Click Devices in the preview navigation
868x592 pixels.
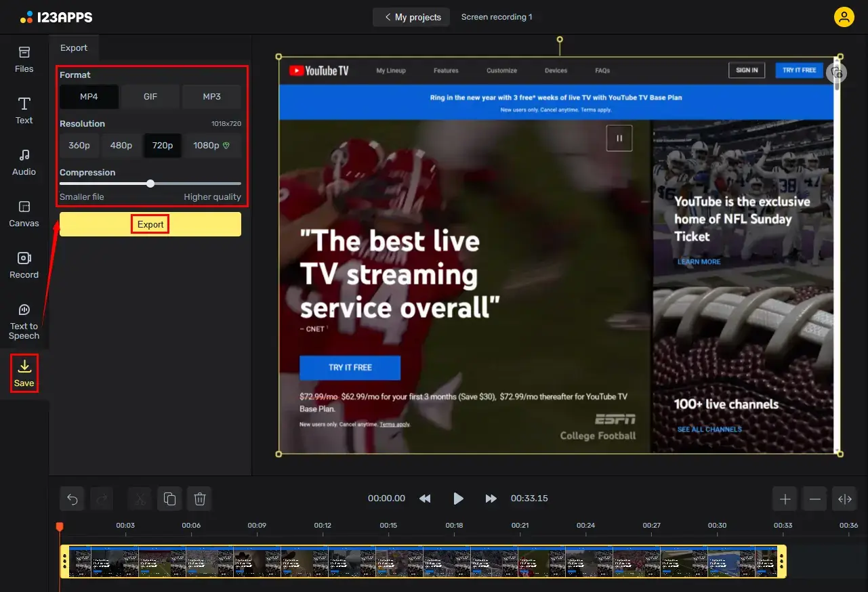tap(556, 70)
